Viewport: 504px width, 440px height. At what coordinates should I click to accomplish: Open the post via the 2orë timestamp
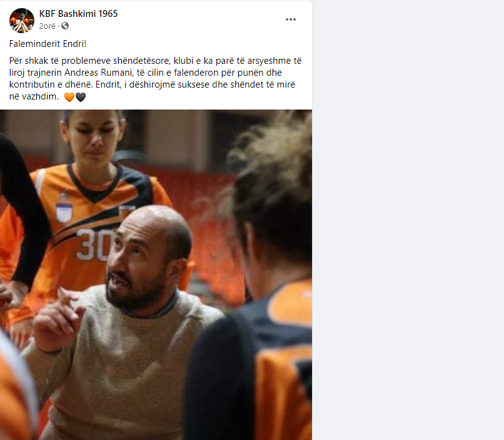point(48,26)
